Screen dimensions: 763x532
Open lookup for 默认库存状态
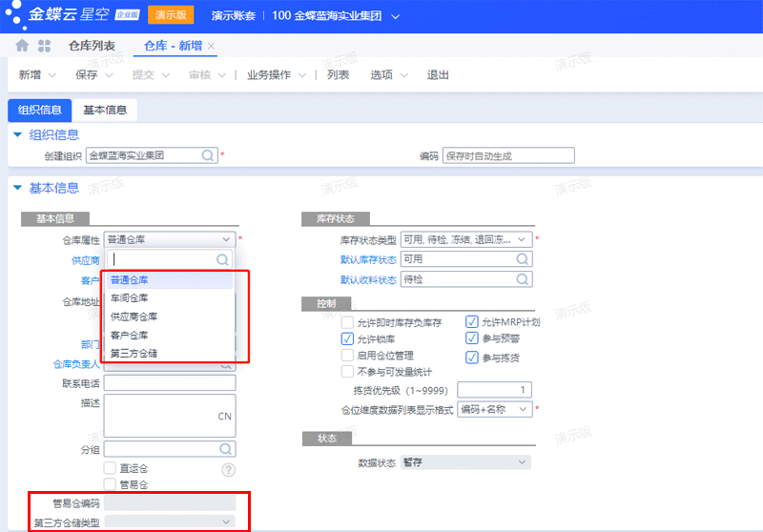pos(522,259)
